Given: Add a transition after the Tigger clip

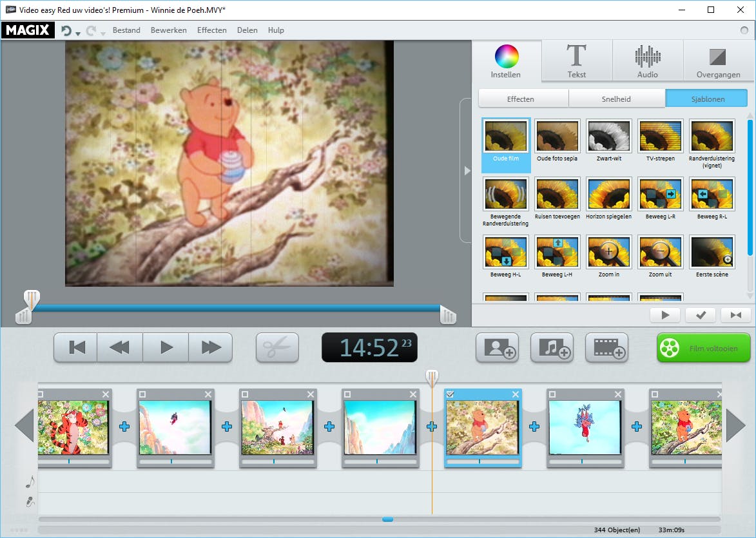Looking at the screenshot, I should point(124,427).
